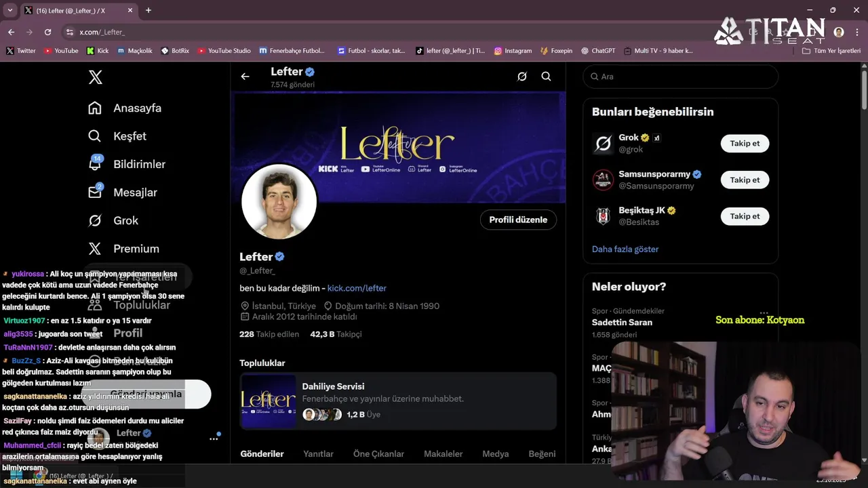Open account menu three dots beside Lefter
This screenshot has height=488, width=868.
214,439
